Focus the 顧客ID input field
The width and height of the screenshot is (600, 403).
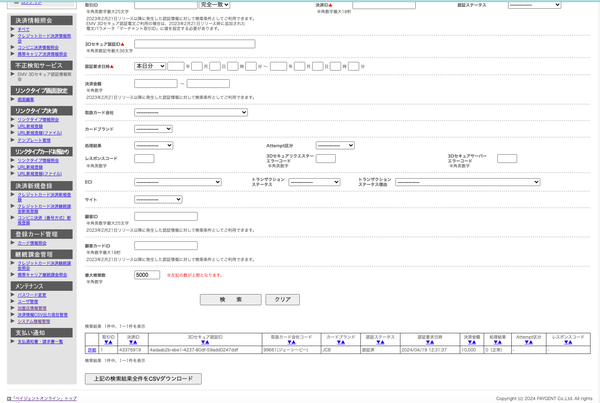pyautogui.click(x=166, y=217)
